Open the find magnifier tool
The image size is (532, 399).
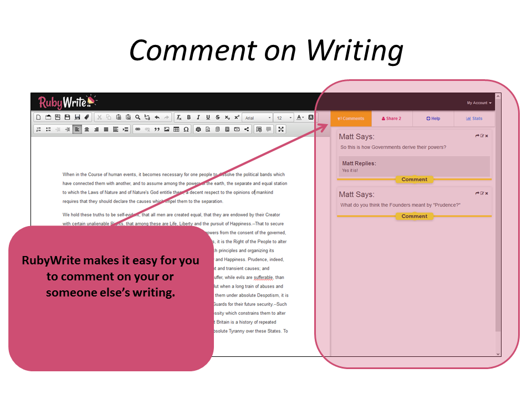pos(138,117)
